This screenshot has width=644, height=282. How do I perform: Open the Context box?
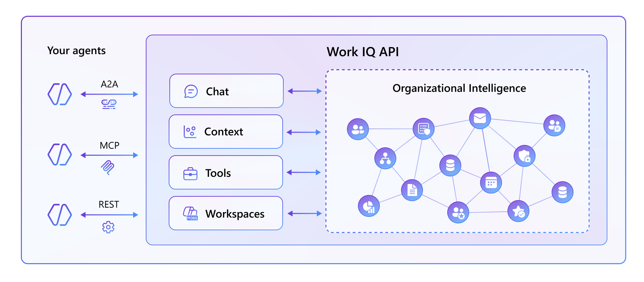point(226,132)
